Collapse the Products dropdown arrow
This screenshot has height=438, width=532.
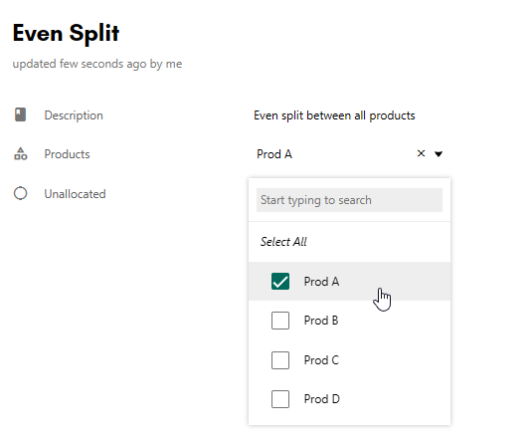point(438,154)
